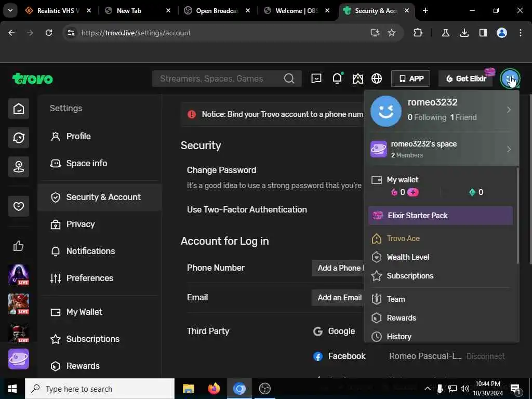This screenshot has width=532, height=399.
Task: Open the purple planet space icon in sidebar
Action: click(19, 359)
